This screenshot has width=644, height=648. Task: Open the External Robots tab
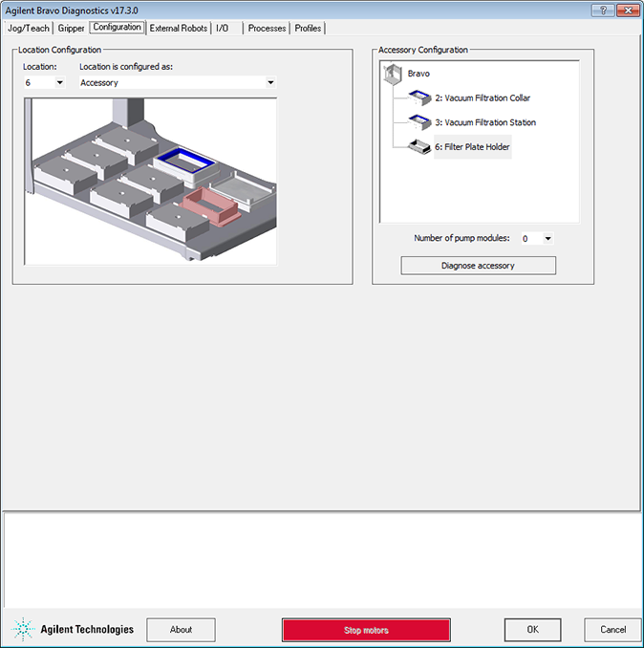click(x=179, y=28)
